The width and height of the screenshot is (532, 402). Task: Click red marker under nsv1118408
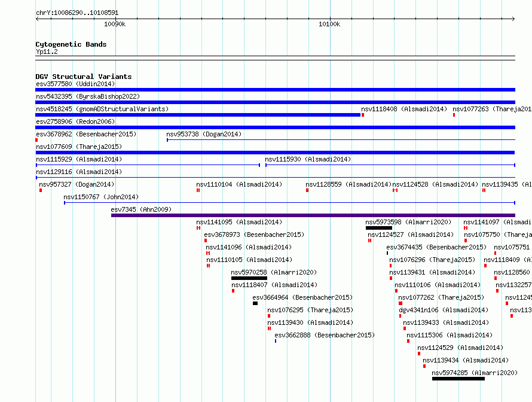[x=363, y=115]
